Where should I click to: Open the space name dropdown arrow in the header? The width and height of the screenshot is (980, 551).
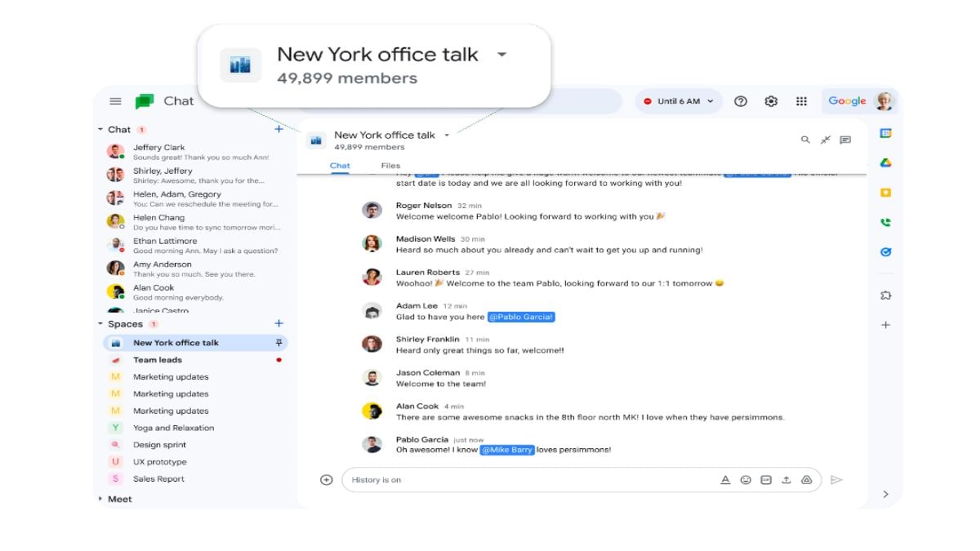(x=447, y=135)
